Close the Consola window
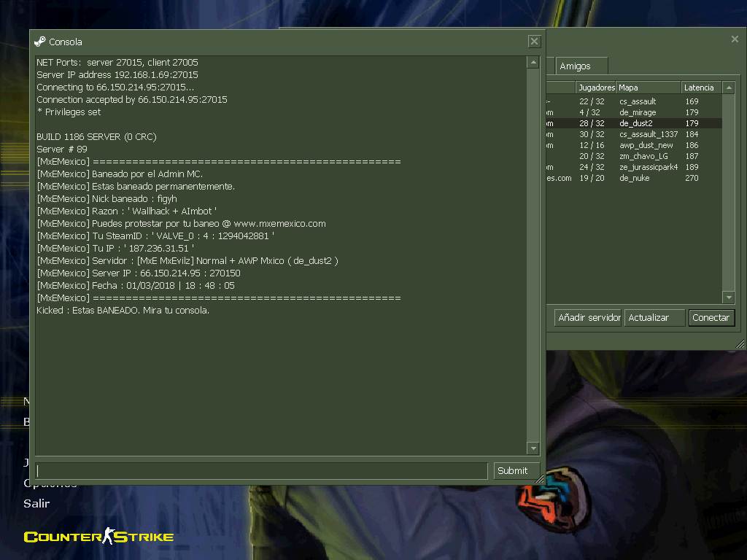This screenshot has width=747, height=560. pos(534,42)
